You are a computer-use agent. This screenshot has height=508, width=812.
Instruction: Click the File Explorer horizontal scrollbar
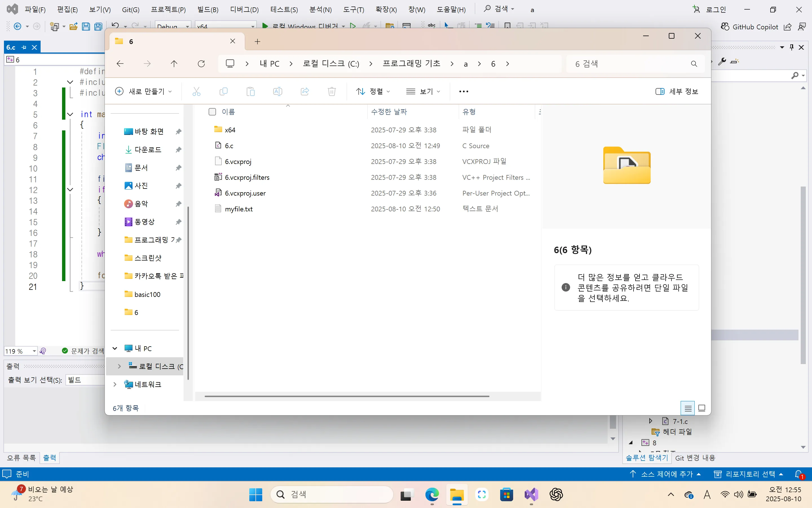pyautogui.click(x=347, y=397)
